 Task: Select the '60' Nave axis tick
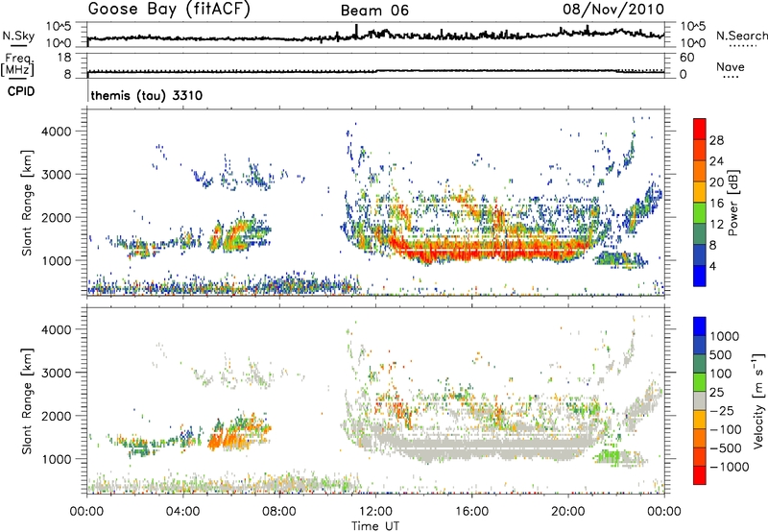click(x=686, y=58)
